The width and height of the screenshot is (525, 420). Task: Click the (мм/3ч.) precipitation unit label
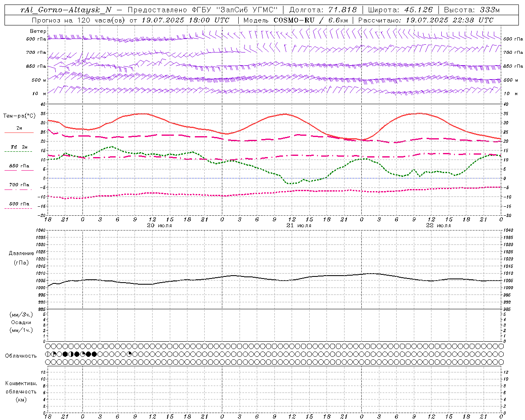(x=21, y=315)
